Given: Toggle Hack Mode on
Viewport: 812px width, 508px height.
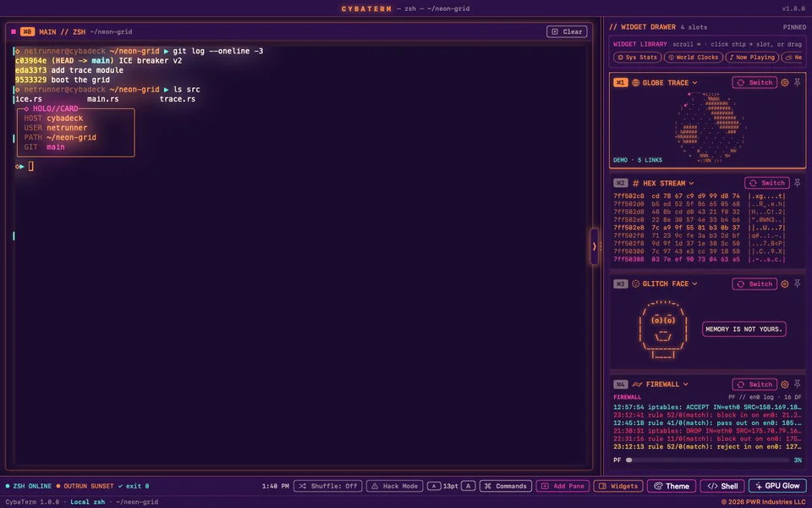Looking at the screenshot, I should tap(395, 486).
